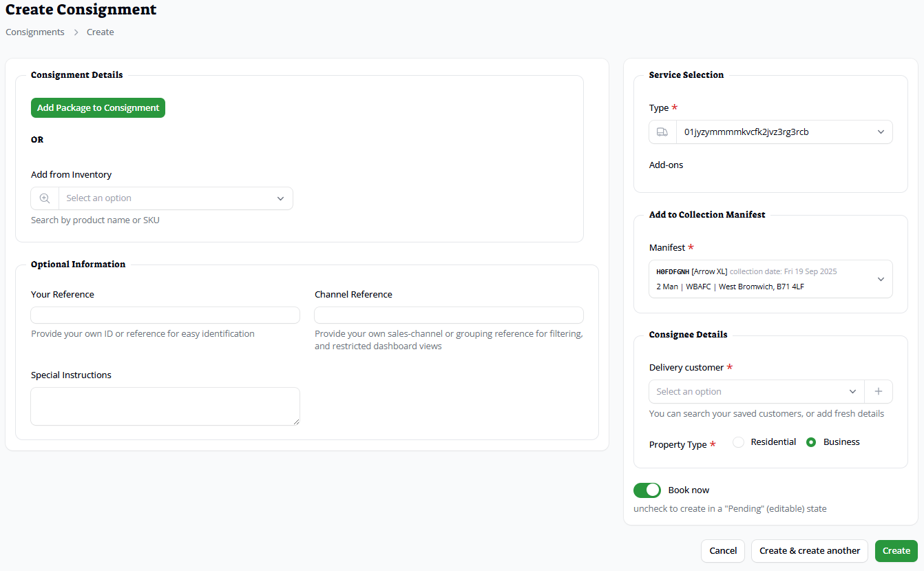Screen dimensions: 924x571
Task: Click Create & create another button
Action: pos(809,550)
